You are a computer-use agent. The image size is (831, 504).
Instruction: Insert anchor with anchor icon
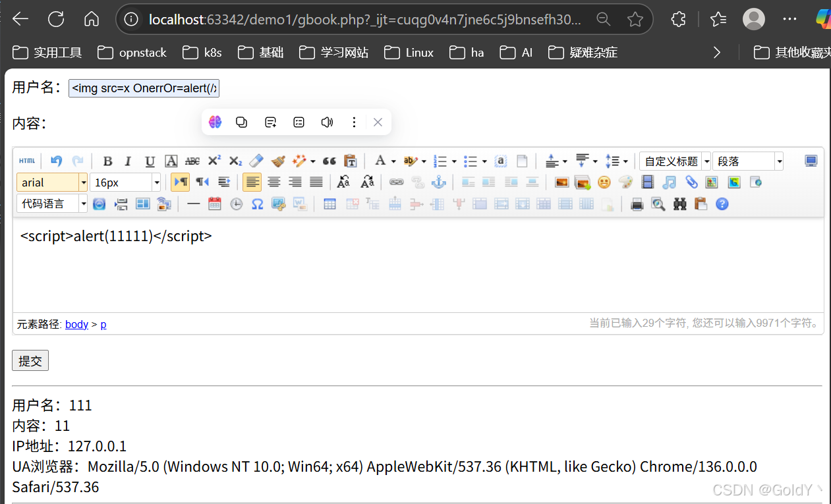point(438,182)
